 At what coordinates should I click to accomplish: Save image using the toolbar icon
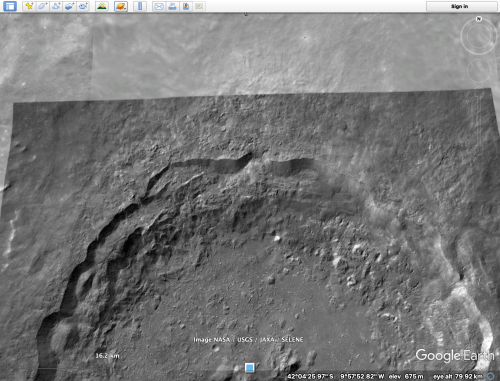[186, 6]
